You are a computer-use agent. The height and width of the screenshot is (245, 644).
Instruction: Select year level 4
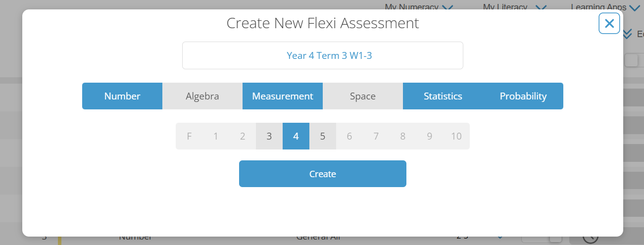click(x=296, y=136)
